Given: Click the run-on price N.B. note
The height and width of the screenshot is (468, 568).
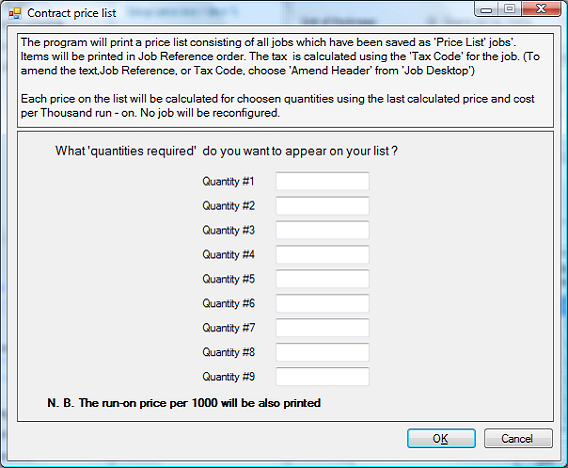Looking at the screenshot, I should click(x=184, y=403).
